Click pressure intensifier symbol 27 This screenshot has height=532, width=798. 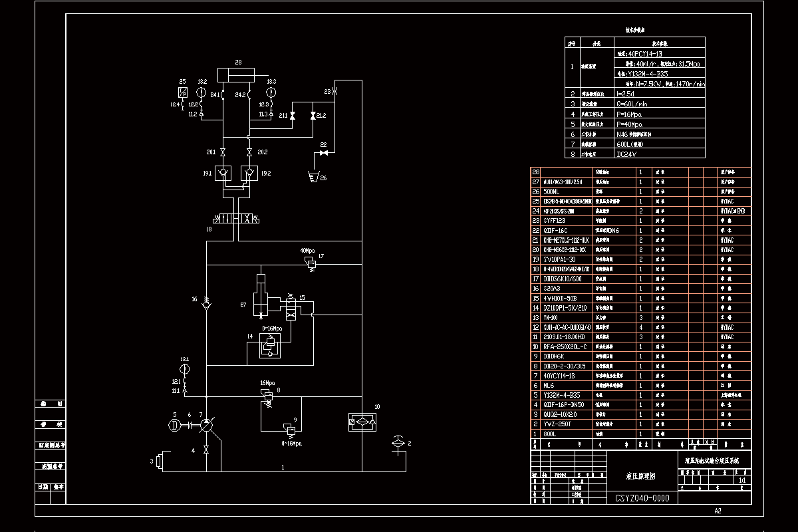pos(261,296)
